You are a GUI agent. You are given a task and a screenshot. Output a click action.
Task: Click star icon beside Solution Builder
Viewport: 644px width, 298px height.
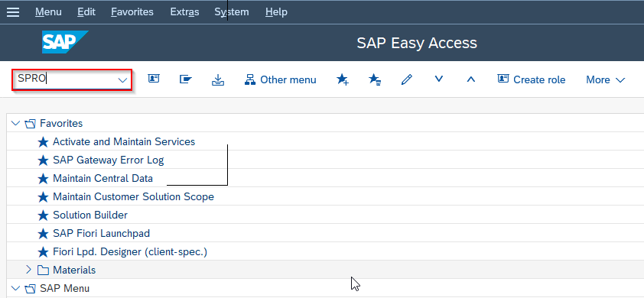(x=43, y=215)
